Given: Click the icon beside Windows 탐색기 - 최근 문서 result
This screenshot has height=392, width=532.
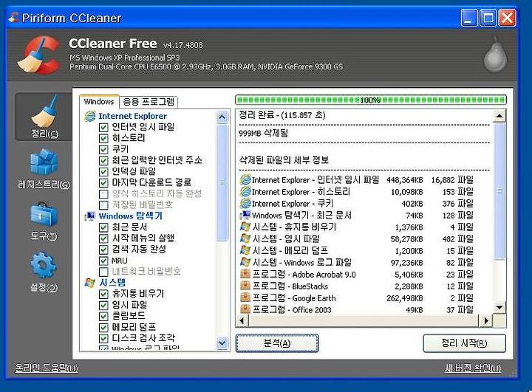Looking at the screenshot, I should pyautogui.click(x=245, y=215).
